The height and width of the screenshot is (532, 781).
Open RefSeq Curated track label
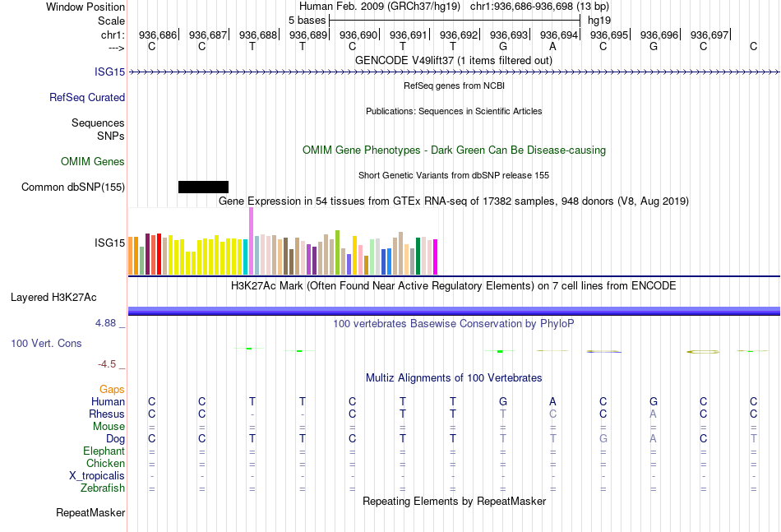pos(87,98)
